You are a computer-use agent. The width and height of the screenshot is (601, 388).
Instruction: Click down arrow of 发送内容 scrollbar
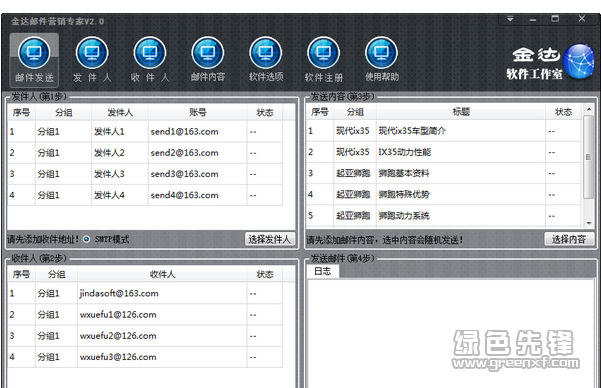tap(589, 223)
